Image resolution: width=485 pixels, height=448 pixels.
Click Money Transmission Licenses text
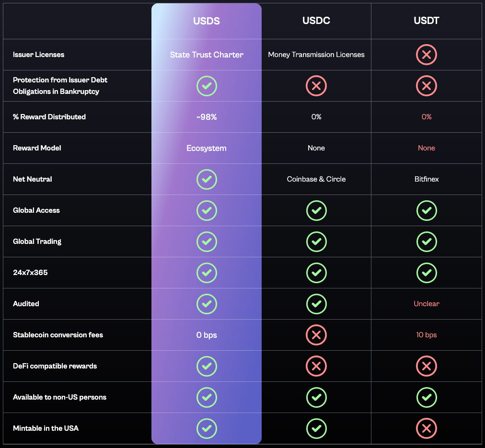point(316,55)
